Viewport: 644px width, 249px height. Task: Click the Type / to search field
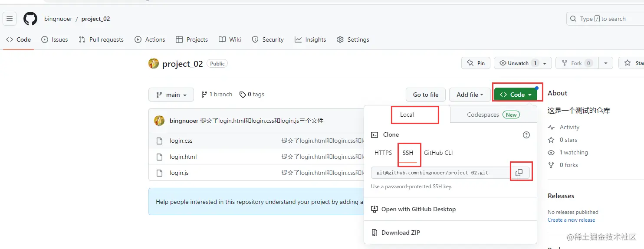605,19
